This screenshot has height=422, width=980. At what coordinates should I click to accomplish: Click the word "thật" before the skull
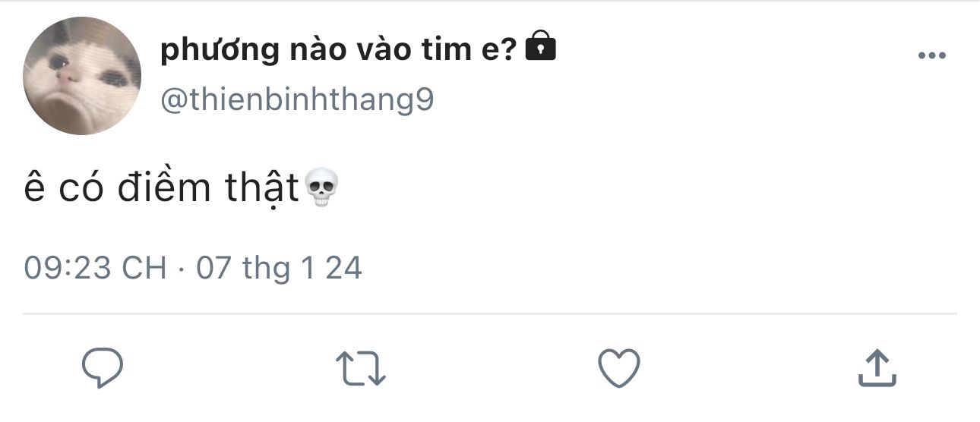[262, 188]
